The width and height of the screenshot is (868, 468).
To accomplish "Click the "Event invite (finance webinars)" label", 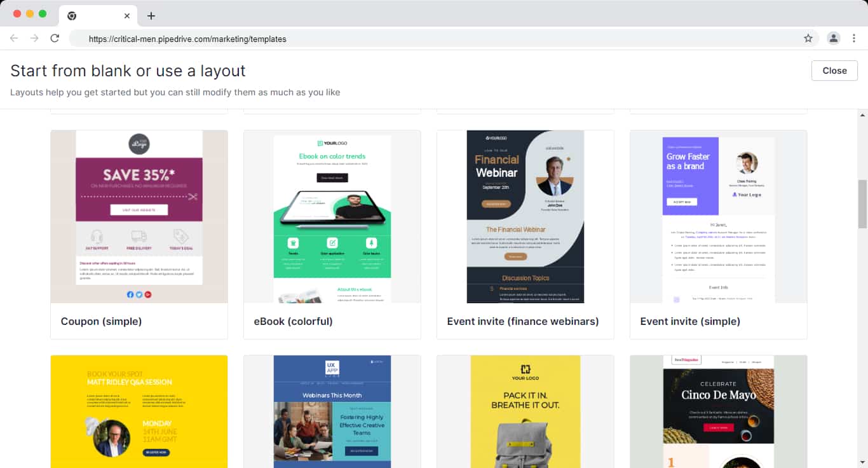I will [x=523, y=321].
